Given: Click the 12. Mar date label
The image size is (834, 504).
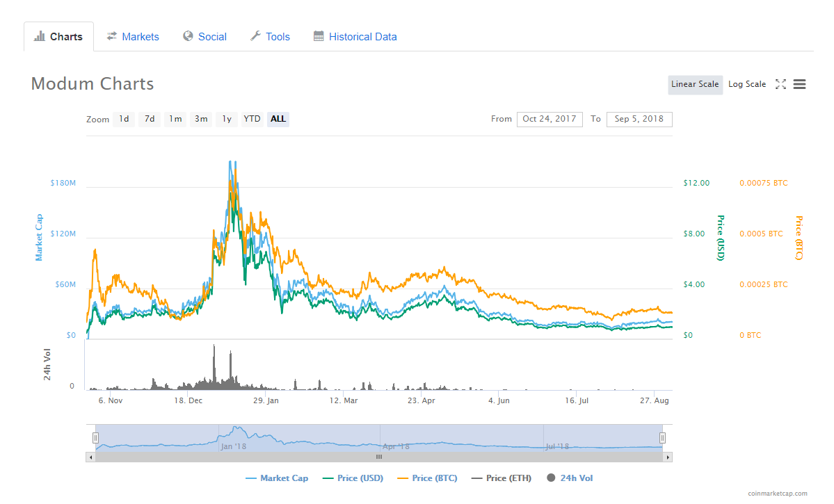Looking at the screenshot, I should (x=344, y=400).
